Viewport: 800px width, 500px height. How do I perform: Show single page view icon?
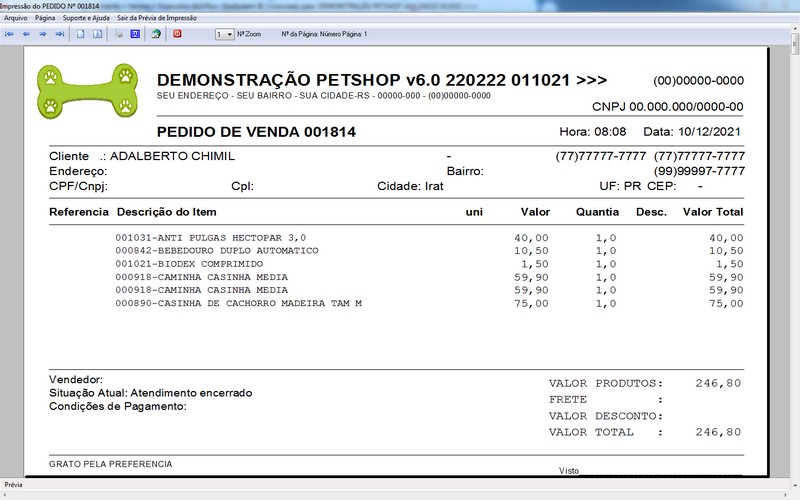81,34
